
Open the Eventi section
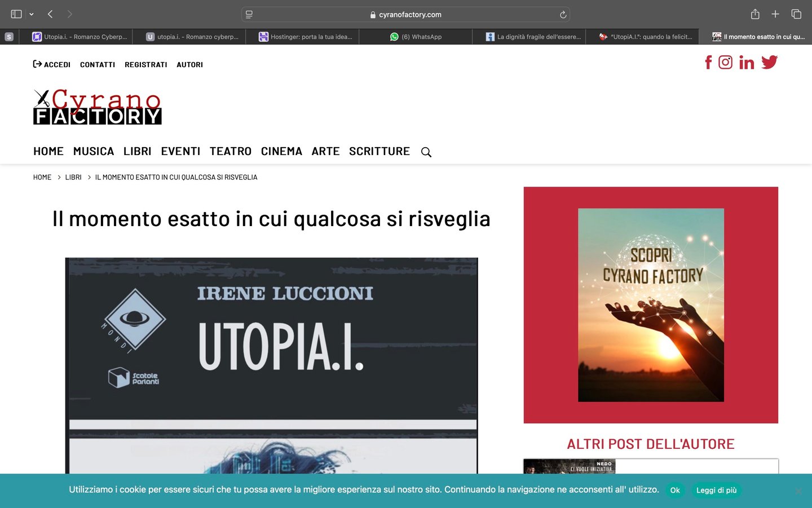180,151
